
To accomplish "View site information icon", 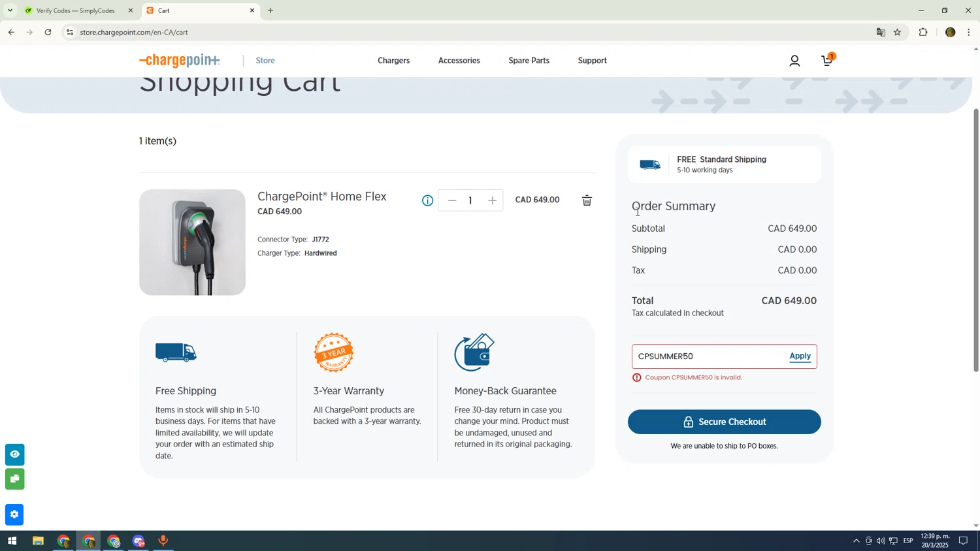I will tap(70, 32).
